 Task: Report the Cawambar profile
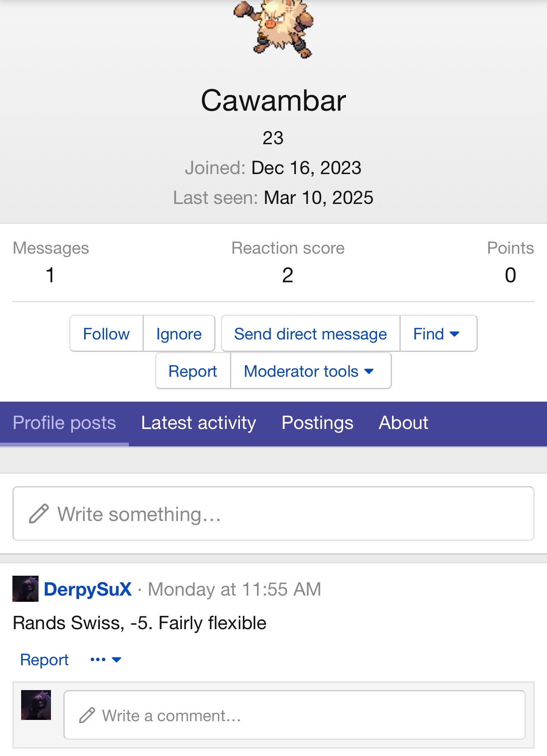193,371
